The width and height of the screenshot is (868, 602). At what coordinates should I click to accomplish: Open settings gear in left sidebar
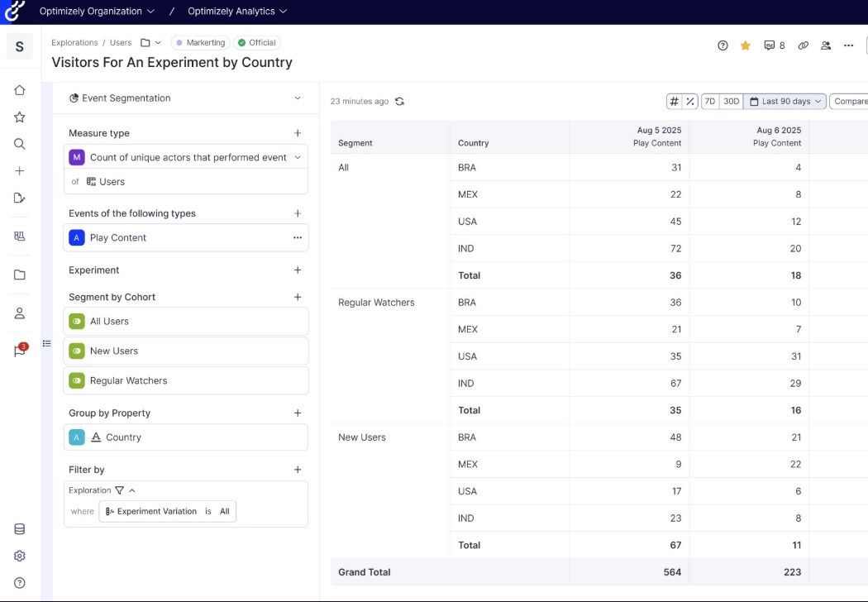[20, 556]
